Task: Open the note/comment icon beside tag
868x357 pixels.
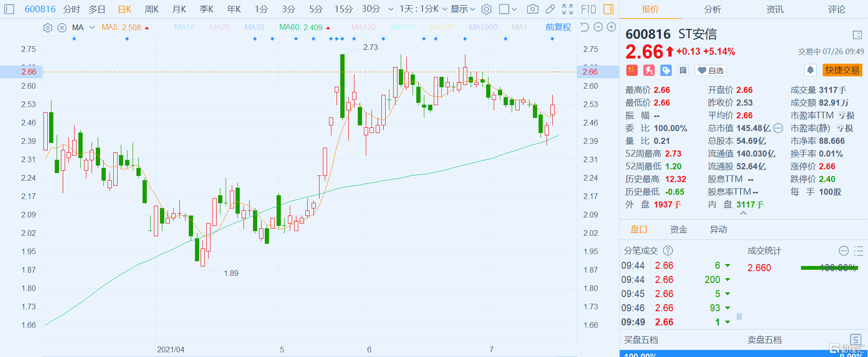Action: [x=683, y=70]
